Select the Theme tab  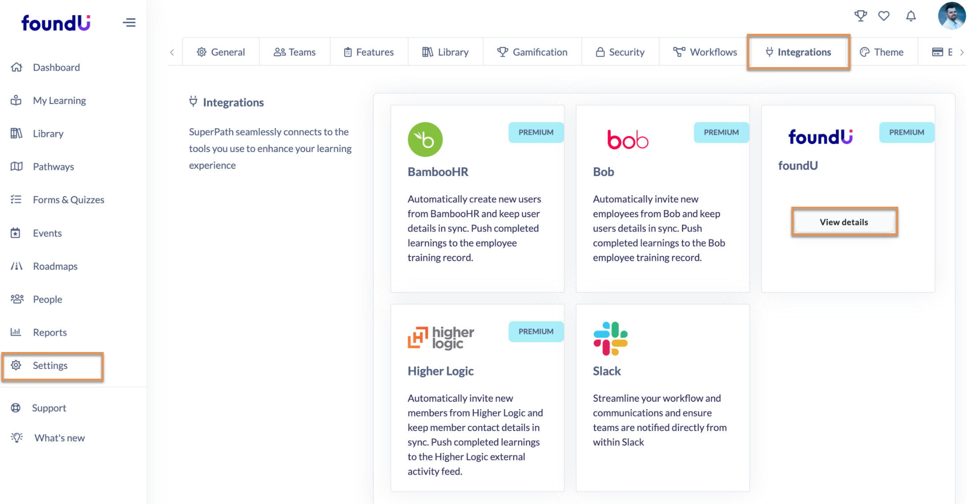coord(881,52)
